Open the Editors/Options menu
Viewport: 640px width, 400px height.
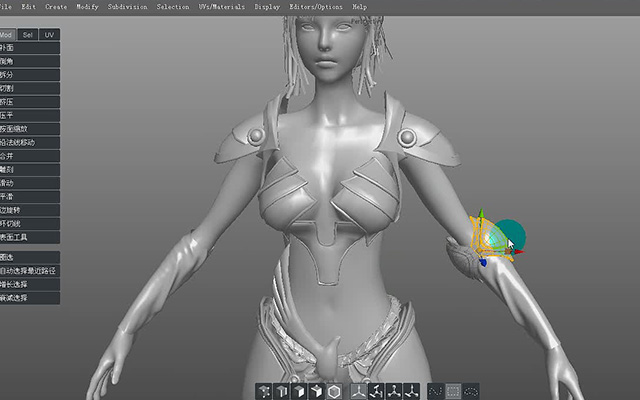(x=316, y=7)
